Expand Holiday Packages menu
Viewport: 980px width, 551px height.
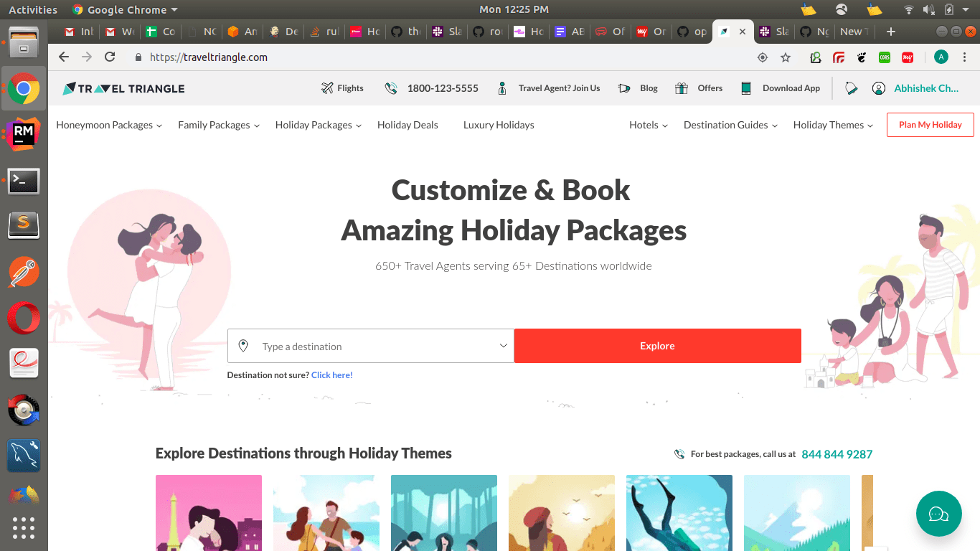click(x=319, y=125)
